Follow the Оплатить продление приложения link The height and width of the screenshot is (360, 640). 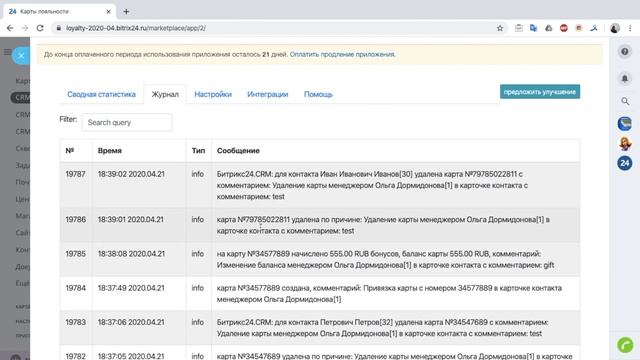[342, 54]
